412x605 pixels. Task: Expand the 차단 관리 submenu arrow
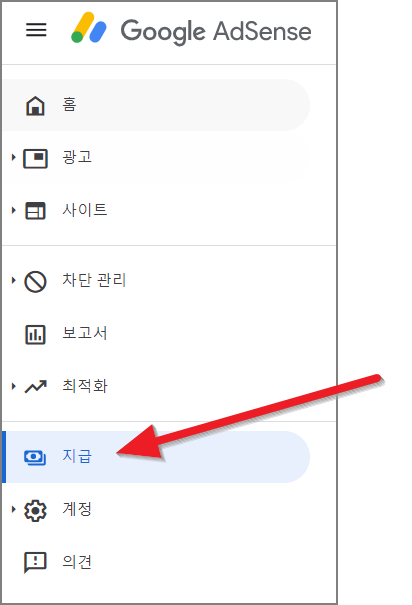point(14,280)
